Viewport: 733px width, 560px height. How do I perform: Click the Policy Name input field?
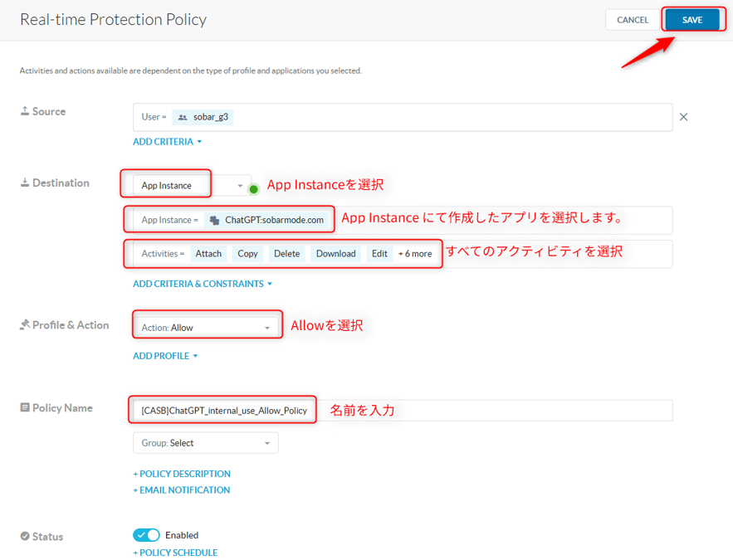[490, 410]
